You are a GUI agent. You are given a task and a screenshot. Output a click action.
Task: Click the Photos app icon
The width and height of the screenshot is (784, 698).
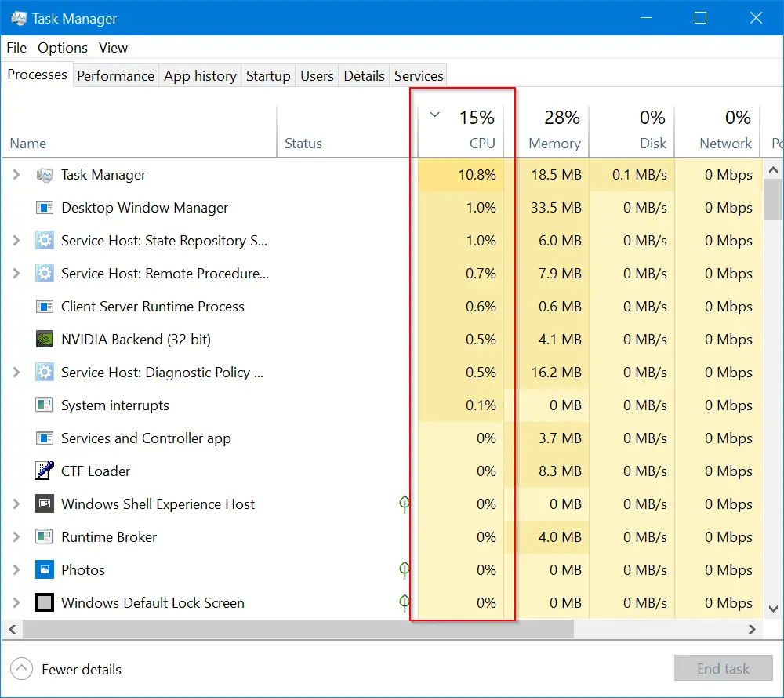click(x=45, y=570)
